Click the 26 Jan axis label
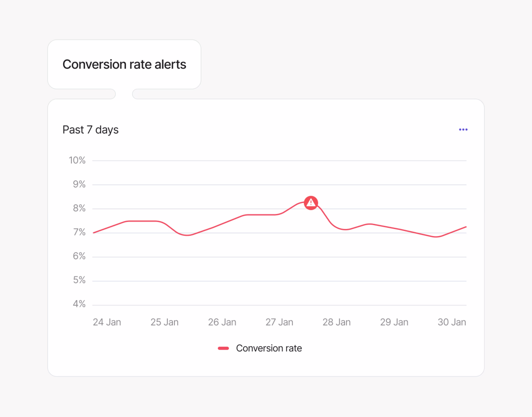This screenshot has height=417, width=532. [222, 322]
